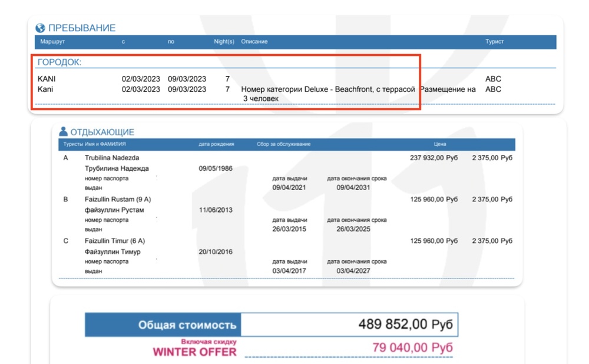Viewport: 589px width, 364px height.
Task: Click the дата рождения column header
Action: [216, 144]
